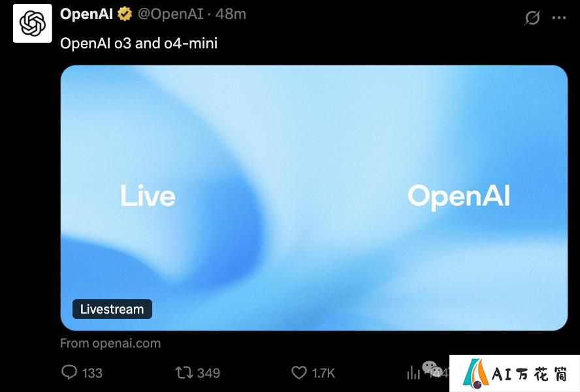Open Grok explain icon at the post's top right

pyautogui.click(x=532, y=18)
